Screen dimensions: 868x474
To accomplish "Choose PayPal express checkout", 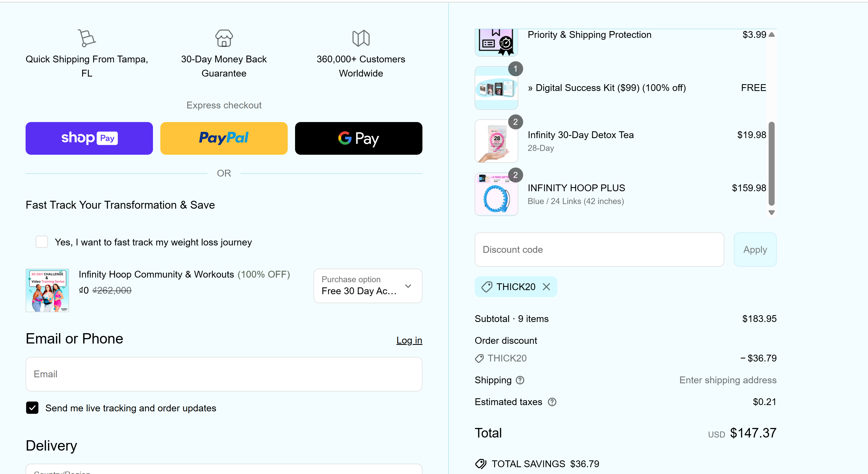I will (224, 138).
